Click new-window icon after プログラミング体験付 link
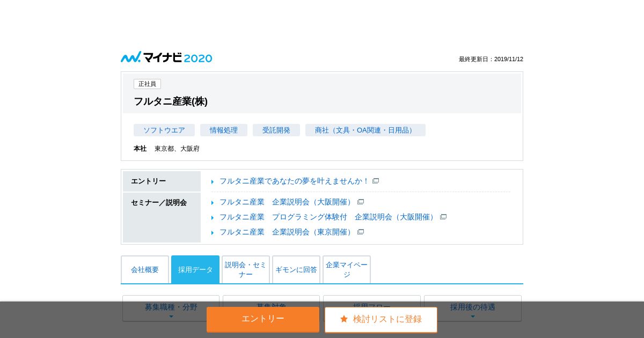 tap(443, 217)
